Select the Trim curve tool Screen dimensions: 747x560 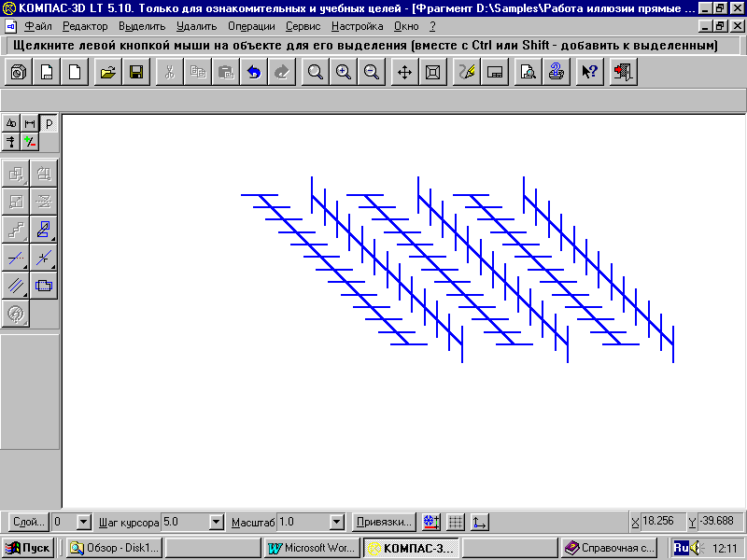[16, 258]
